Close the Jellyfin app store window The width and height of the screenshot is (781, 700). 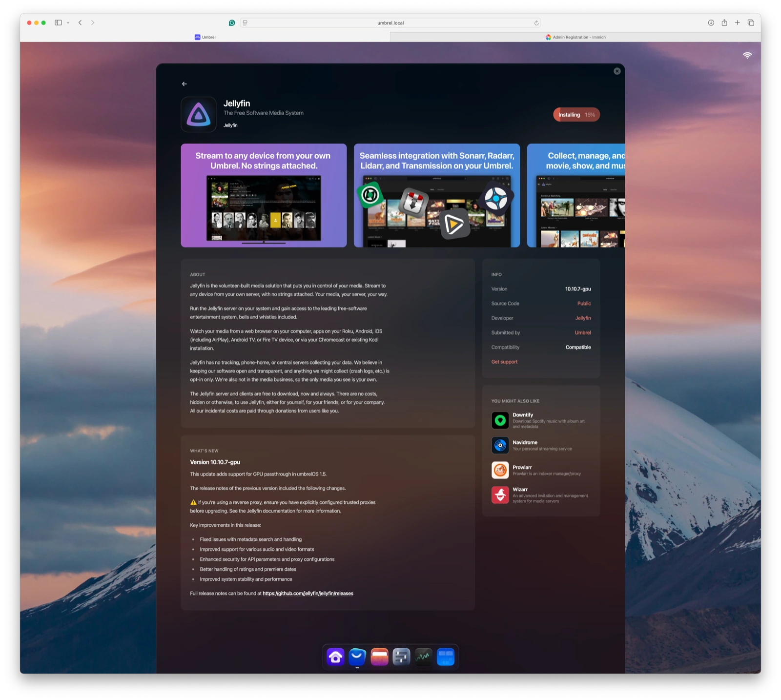click(617, 71)
